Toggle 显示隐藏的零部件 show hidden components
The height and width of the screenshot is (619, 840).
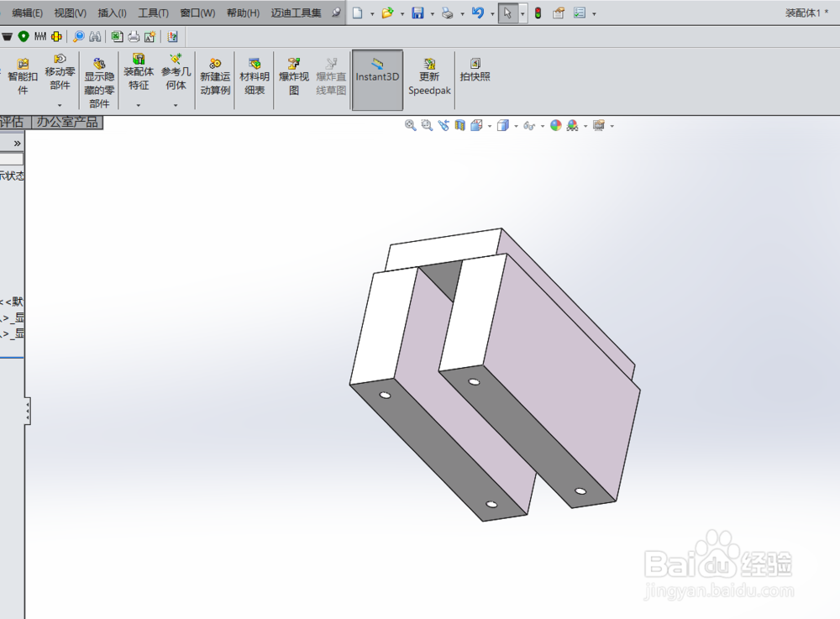pyautogui.click(x=99, y=80)
